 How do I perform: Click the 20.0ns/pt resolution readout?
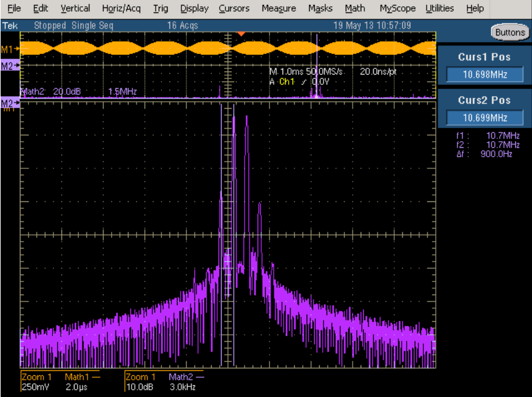(x=378, y=71)
